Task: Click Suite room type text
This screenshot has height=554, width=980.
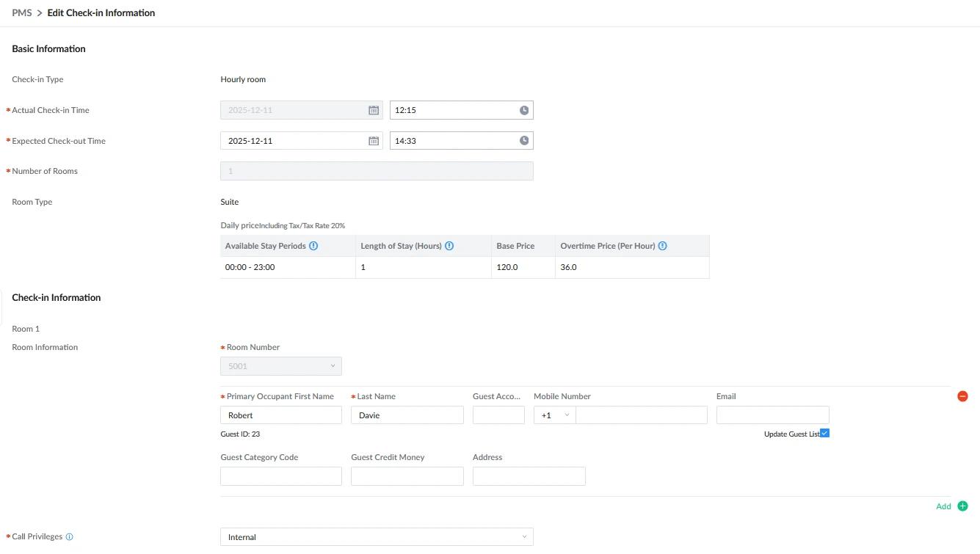Action: [230, 202]
